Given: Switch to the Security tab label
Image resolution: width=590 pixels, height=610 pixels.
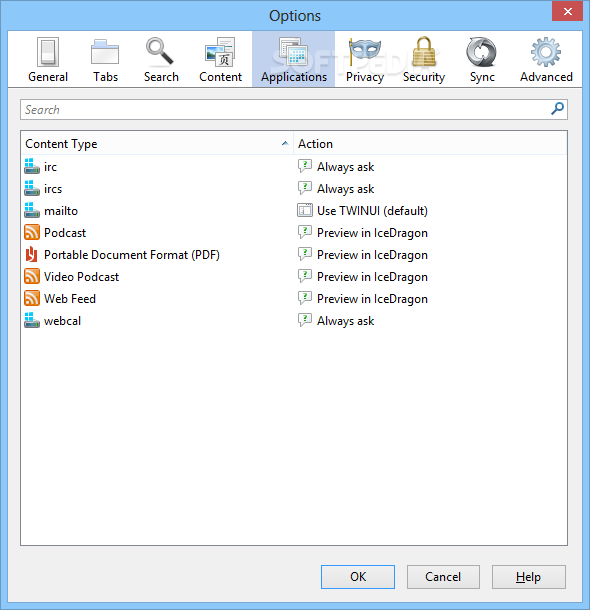Looking at the screenshot, I should [x=424, y=77].
